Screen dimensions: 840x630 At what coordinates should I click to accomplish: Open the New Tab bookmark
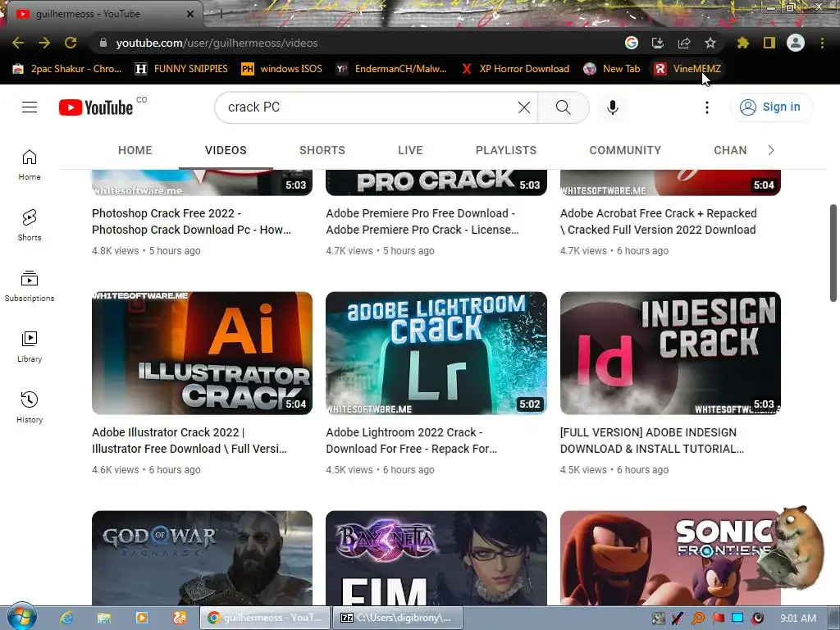click(612, 69)
